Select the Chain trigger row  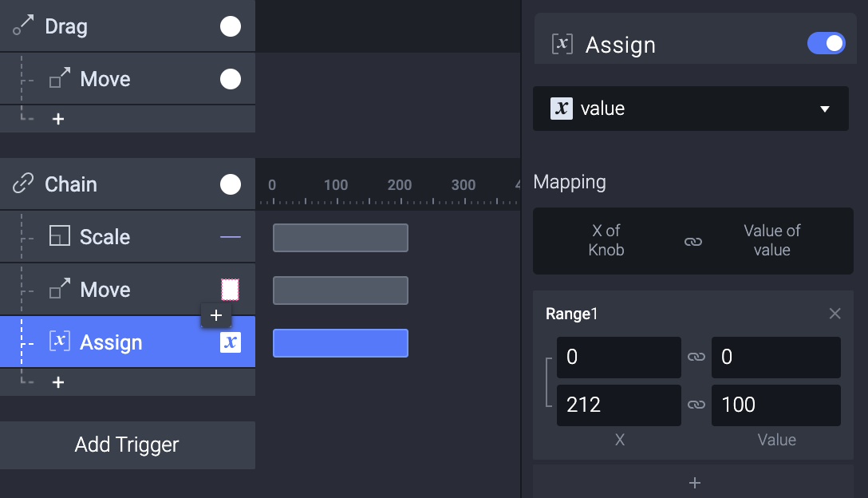click(128, 184)
